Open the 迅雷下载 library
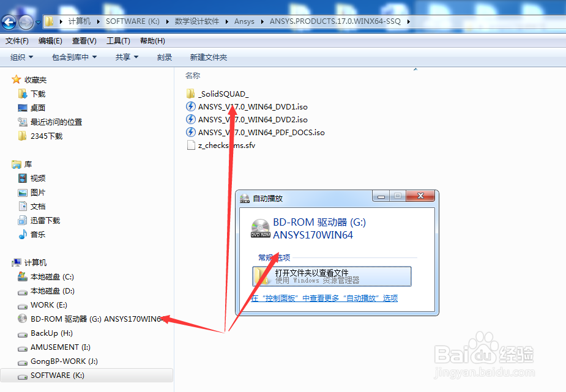 point(45,220)
